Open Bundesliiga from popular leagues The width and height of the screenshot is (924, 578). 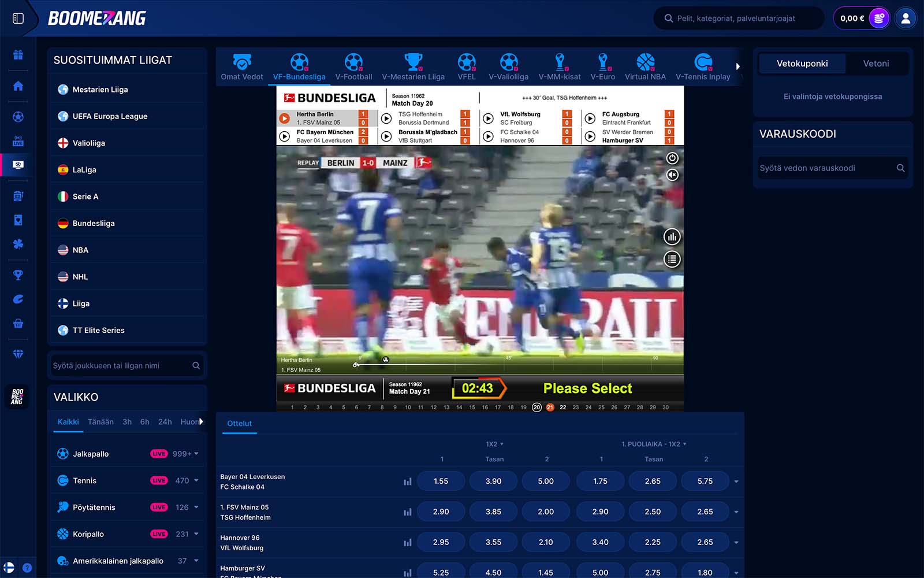tap(94, 223)
